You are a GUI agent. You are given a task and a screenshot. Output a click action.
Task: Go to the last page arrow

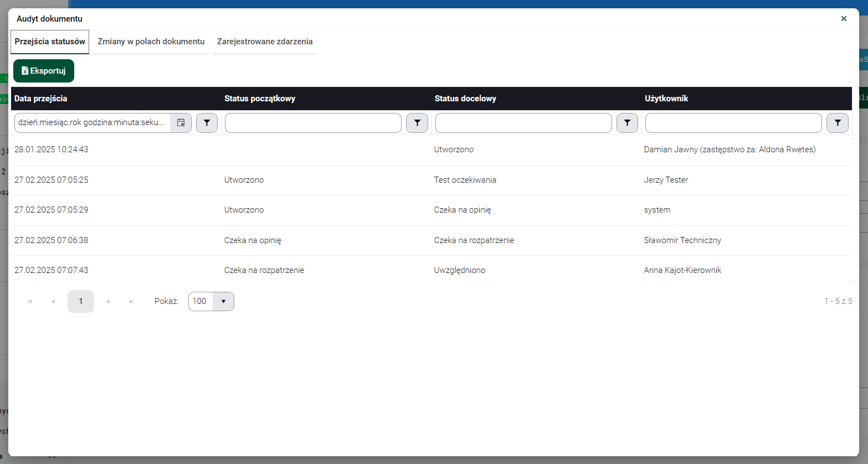coord(131,301)
